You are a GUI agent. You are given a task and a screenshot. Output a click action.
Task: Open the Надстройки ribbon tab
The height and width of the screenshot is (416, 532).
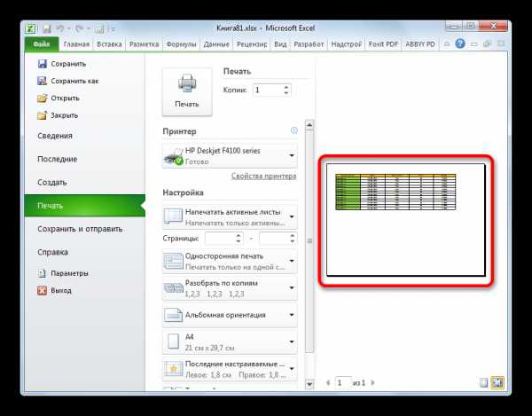(346, 44)
